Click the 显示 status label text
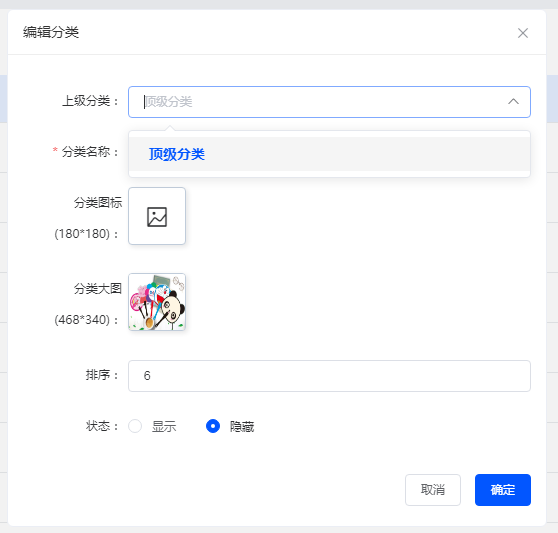 click(x=164, y=426)
